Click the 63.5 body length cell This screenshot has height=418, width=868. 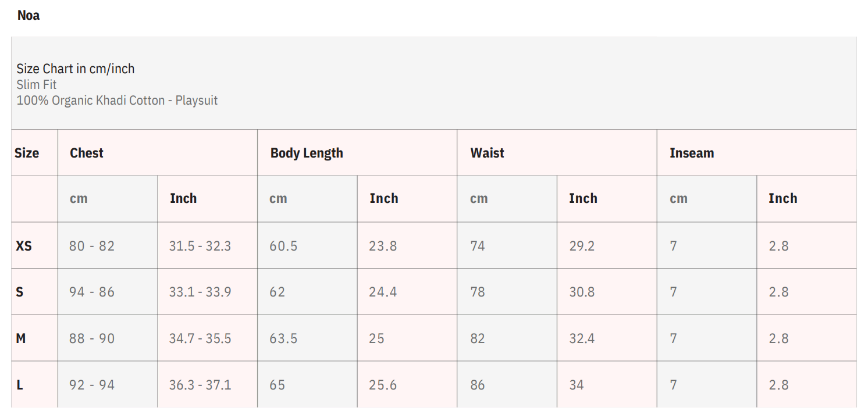[283, 338]
